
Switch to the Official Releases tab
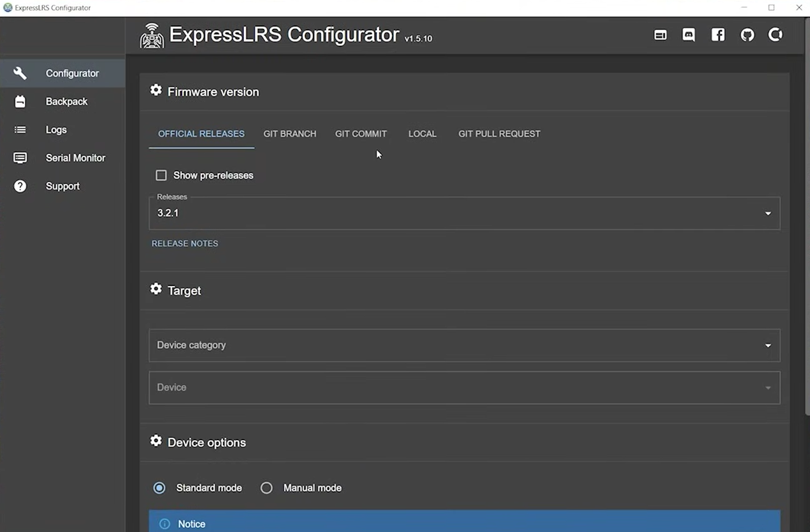tap(201, 134)
